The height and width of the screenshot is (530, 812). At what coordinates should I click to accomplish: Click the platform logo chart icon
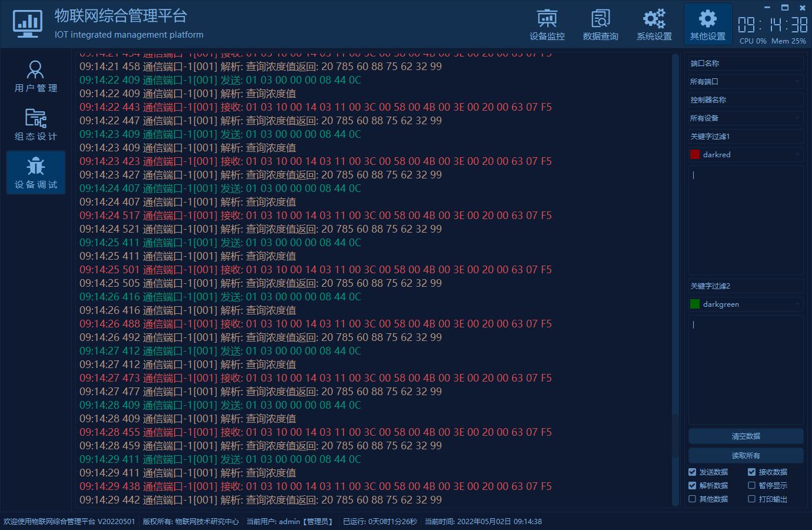[x=27, y=24]
